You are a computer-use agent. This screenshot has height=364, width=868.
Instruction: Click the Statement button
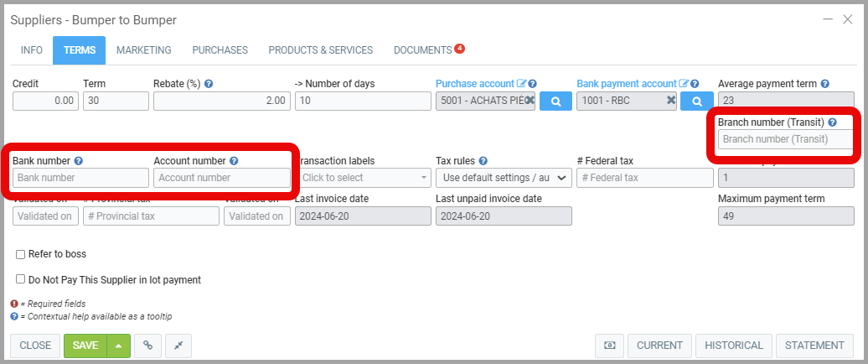[814, 346]
